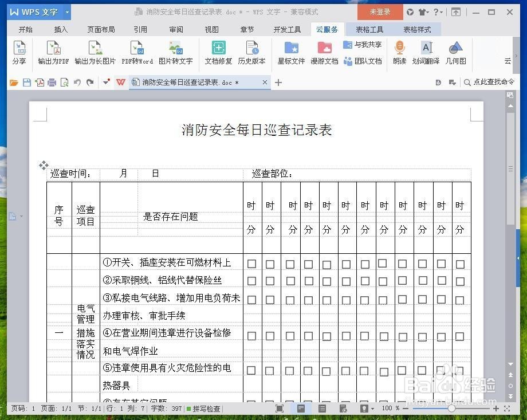Undo last action with the undo arrow

[x=77, y=83]
